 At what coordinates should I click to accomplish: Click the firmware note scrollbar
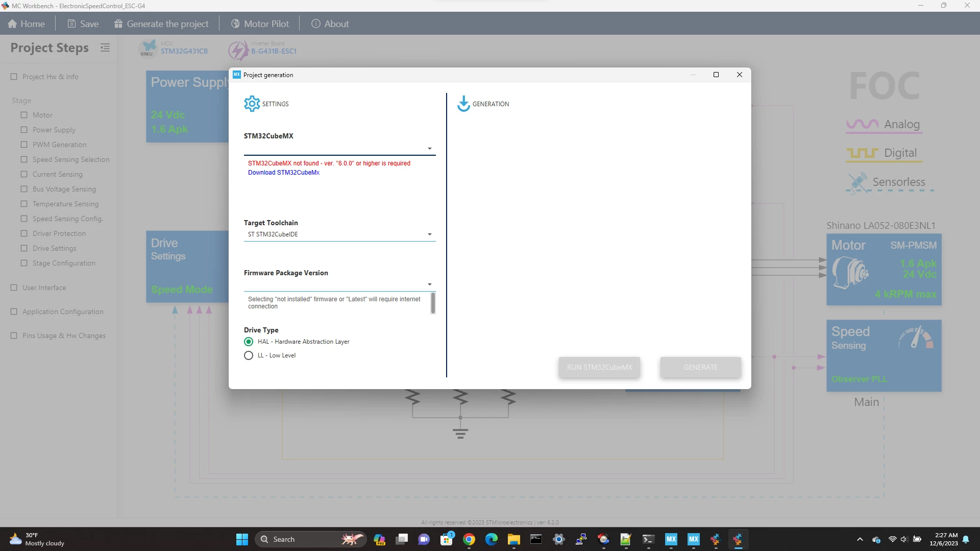(433, 303)
